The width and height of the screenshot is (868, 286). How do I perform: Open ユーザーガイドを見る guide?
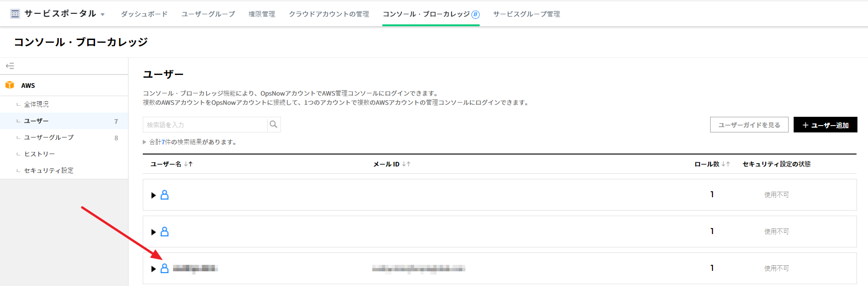[x=749, y=125]
